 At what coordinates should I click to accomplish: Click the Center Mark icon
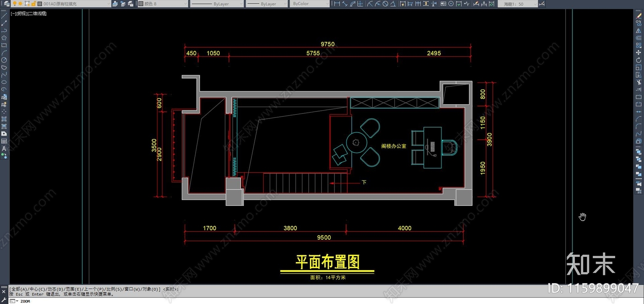451,4
